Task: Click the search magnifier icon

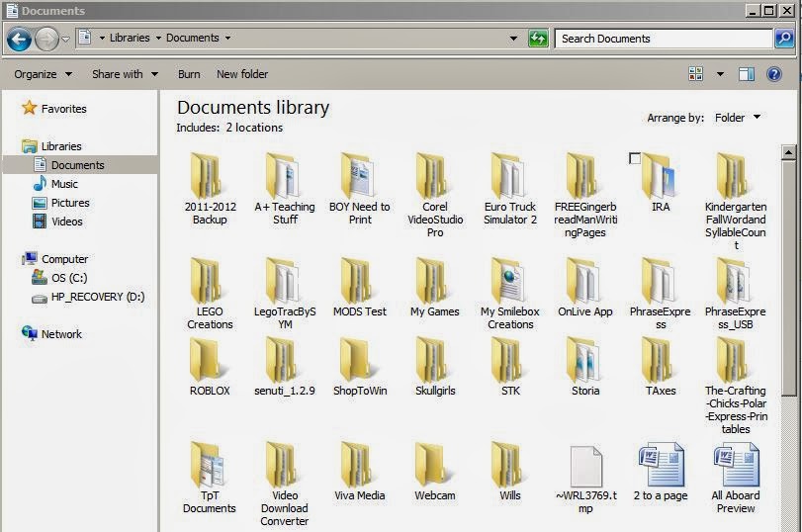Action: pos(784,39)
